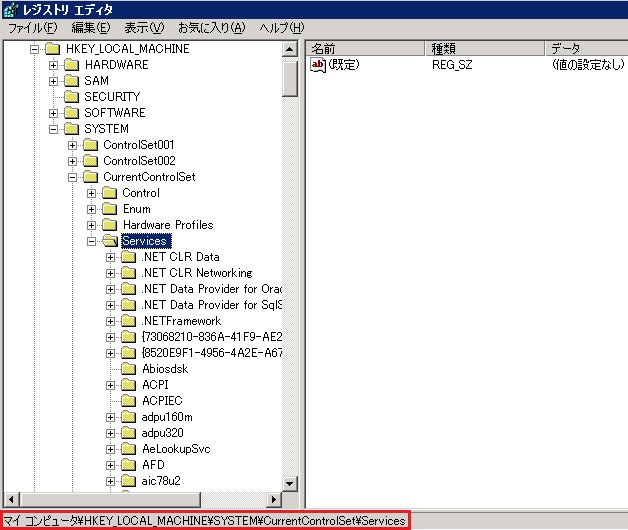Click the SAM folder icon
Image resolution: width=628 pixels, height=530 pixels.
click(72, 81)
